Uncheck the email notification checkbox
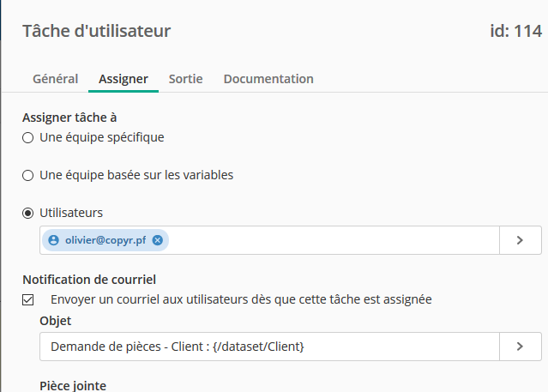Screen dimensions: 548x392 [28, 300]
